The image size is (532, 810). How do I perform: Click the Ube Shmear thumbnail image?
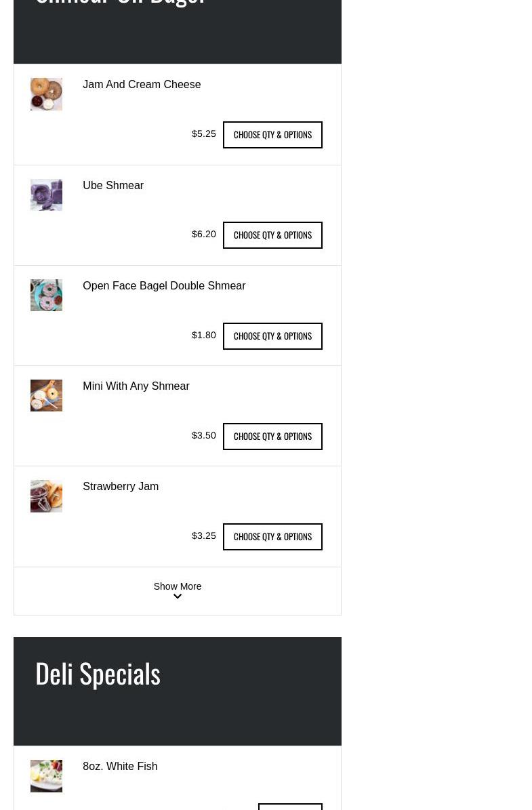[x=46, y=195]
